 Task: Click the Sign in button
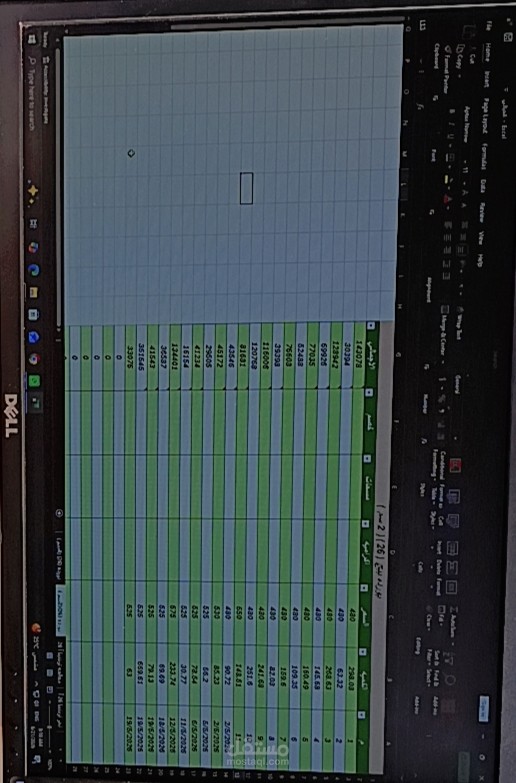[x=483, y=709]
